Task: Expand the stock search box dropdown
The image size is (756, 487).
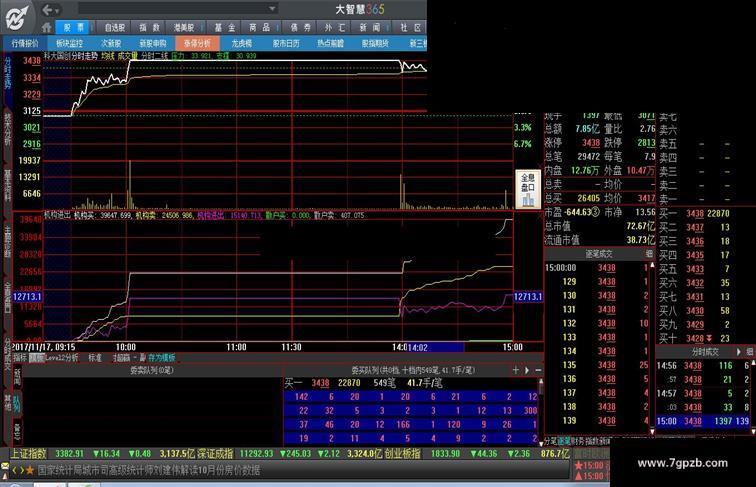Action: pos(272,9)
